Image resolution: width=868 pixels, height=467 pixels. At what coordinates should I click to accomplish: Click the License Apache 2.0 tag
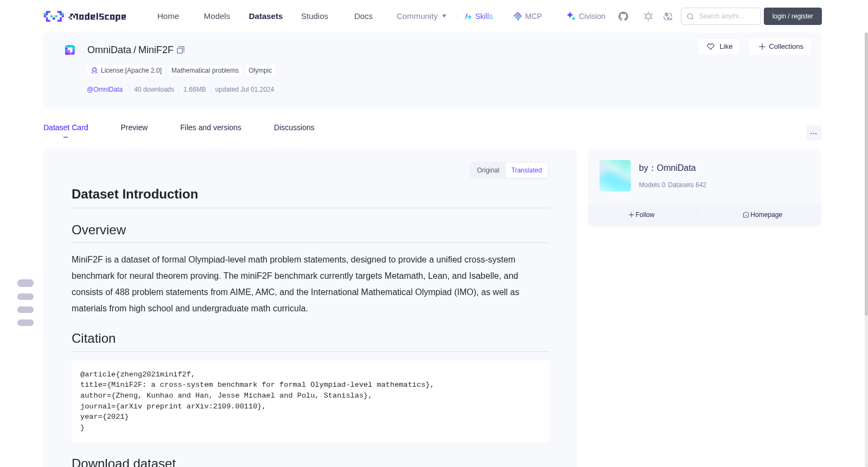pos(126,71)
